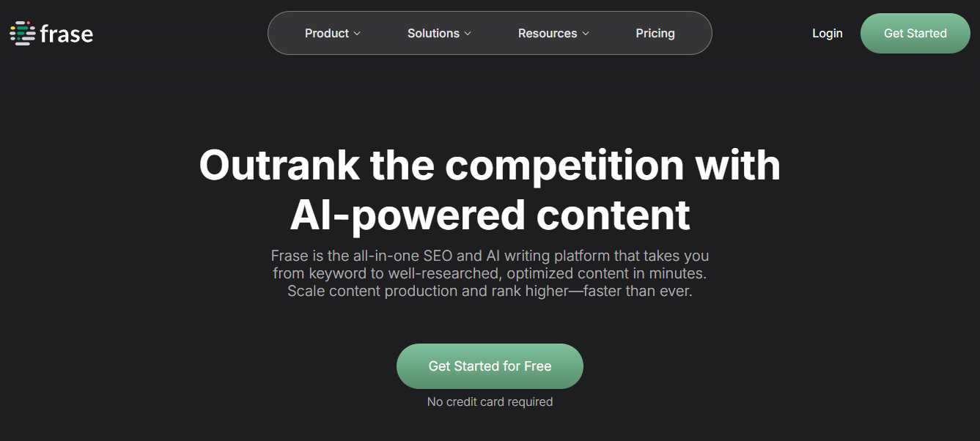This screenshot has height=441, width=980.
Task: Open the Product menu
Action: 327,33
